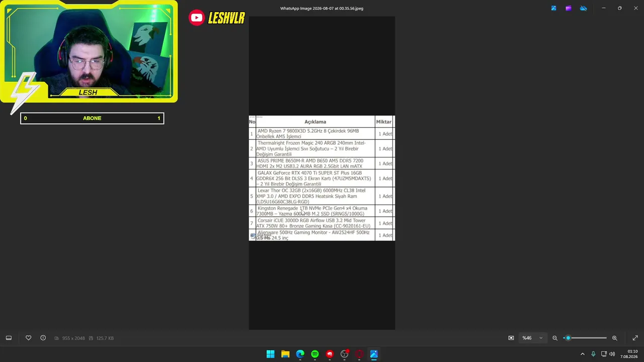Open network settings from the tray icon
This screenshot has height=362, width=644.
(604, 354)
